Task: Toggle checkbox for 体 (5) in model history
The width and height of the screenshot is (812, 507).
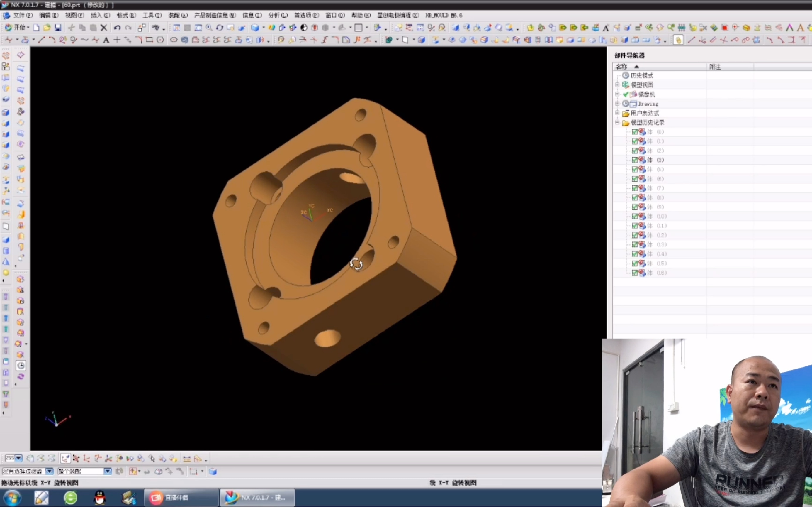Action: (634, 169)
